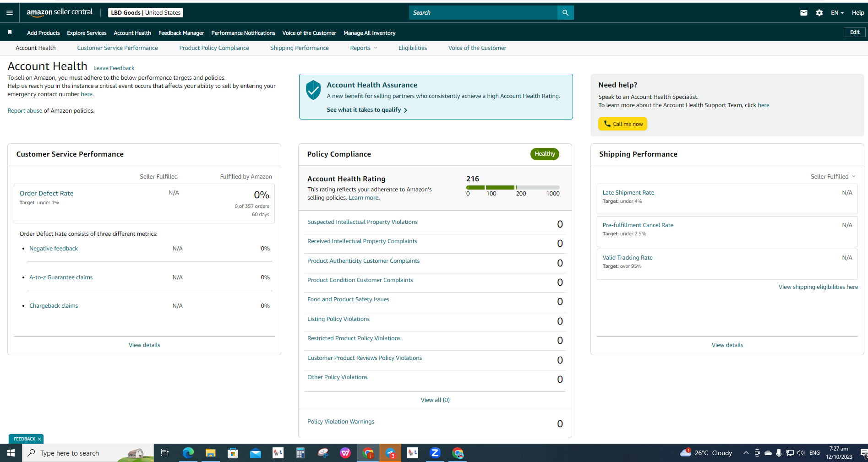Click the Leave Feedback link
The width and height of the screenshot is (868, 462).
[114, 68]
